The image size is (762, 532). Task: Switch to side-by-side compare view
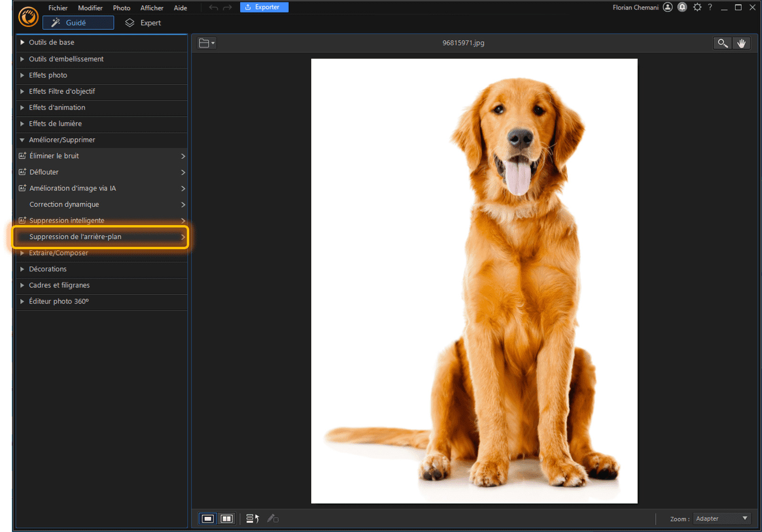(227, 519)
